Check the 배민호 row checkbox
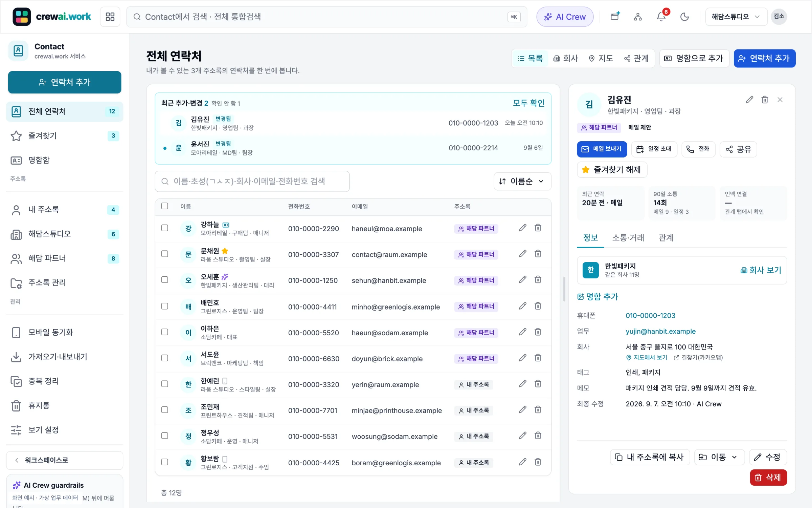812x508 pixels. 165,306
